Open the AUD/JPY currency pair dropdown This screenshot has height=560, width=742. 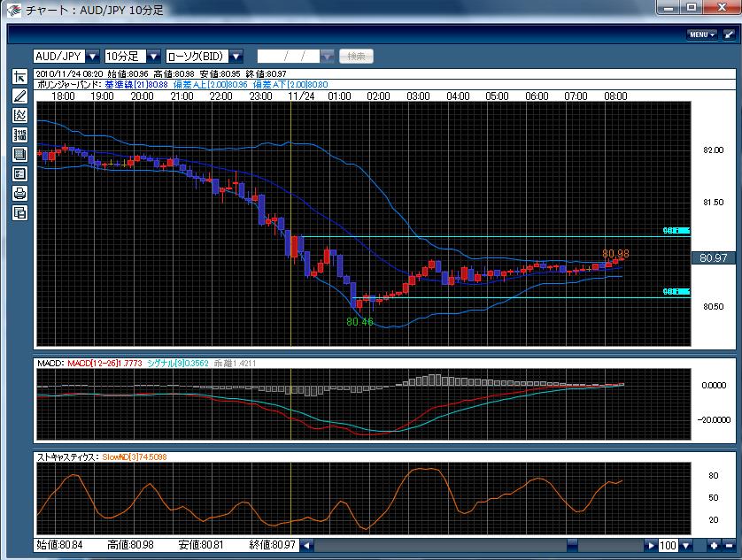tap(92, 57)
